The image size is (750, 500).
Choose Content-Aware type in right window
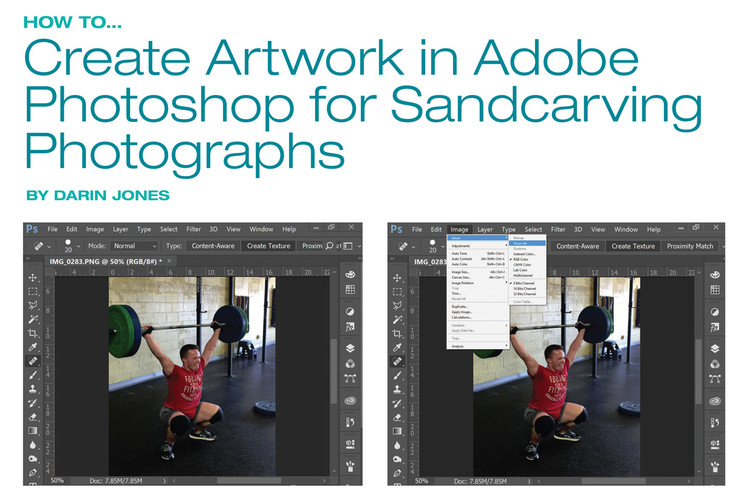(x=577, y=246)
